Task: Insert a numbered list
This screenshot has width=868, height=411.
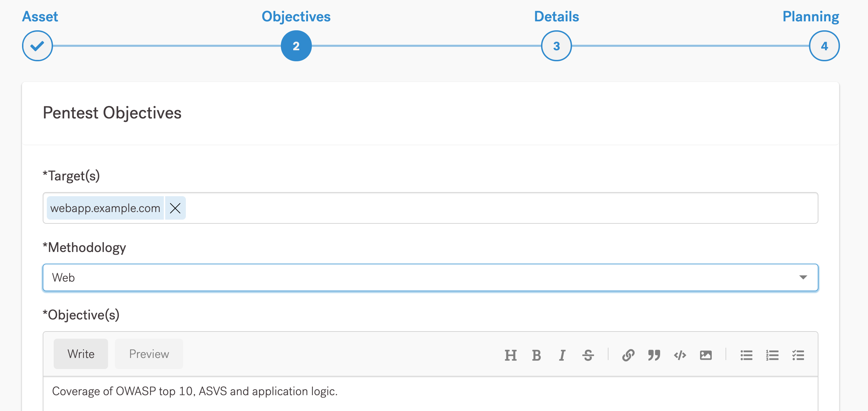Action: tap(772, 355)
